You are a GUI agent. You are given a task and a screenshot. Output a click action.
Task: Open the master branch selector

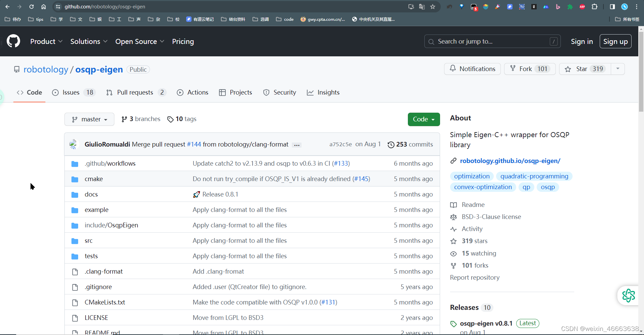pos(89,119)
